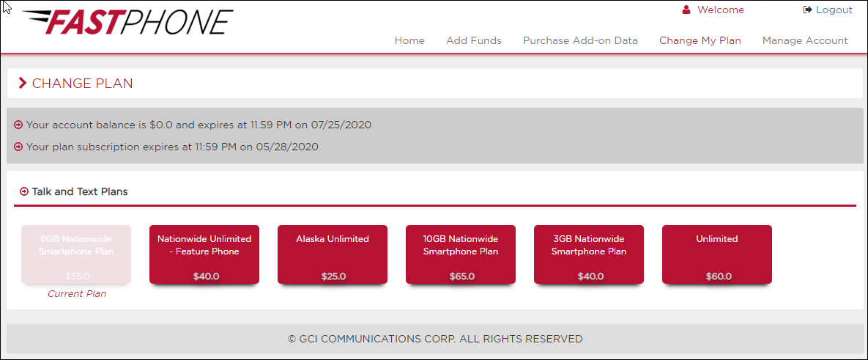Pick the 10GB Nationwide Smartphone Plan
Viewport: 868px width, 360px height.
click(461, 254)
